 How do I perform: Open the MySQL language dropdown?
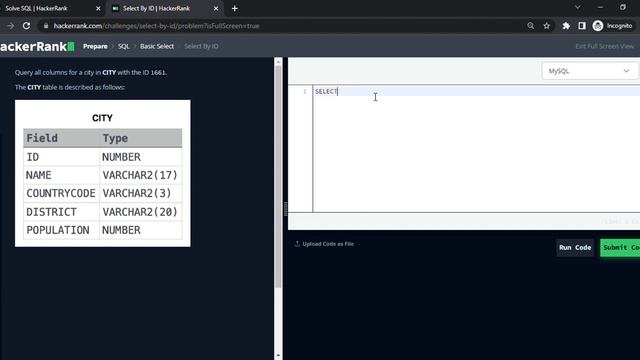point(589,71)
